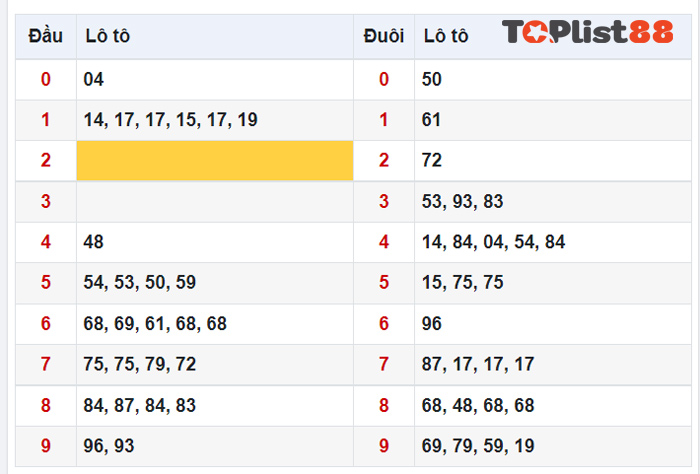The image size is (700, 474).
Task: Select the cell with 96, 93
Action: (109, 446)
